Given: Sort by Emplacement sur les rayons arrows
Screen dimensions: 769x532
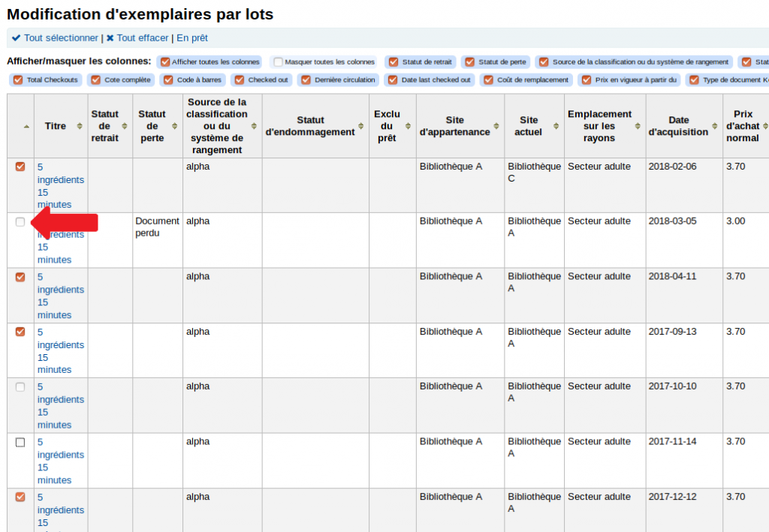Looking at the screenshot, I should click(638, 126).
